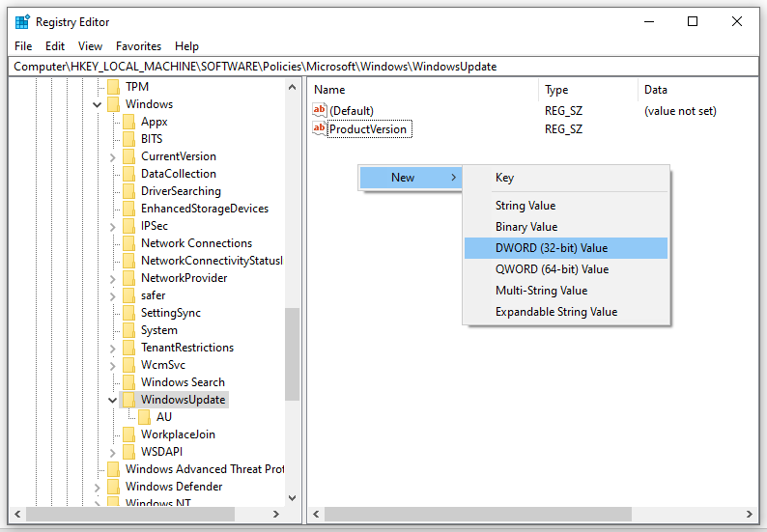Click the values pane scroll right arrow
This screenshot has height=532, width=767.
[x=750, y=514]
